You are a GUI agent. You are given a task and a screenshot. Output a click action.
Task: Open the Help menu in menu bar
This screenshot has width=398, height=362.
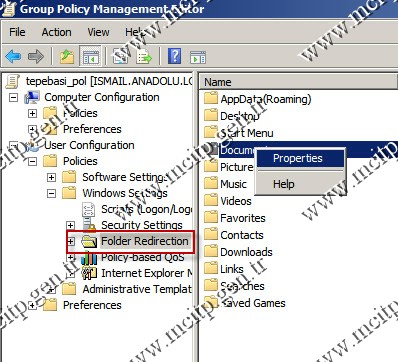coord(136,32)
